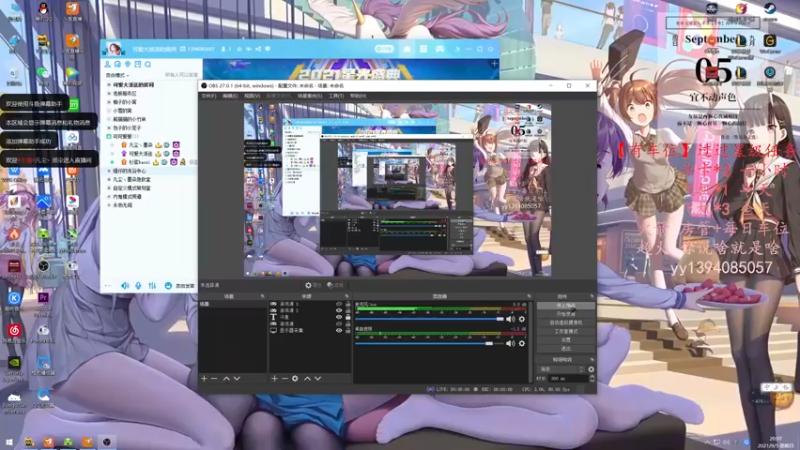Expand first channel in YY tree

pos(109,85)
